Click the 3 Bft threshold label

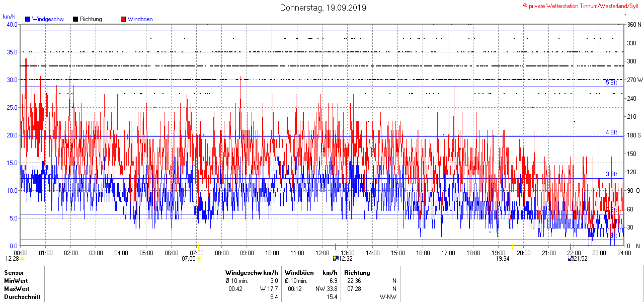[611, 174]
